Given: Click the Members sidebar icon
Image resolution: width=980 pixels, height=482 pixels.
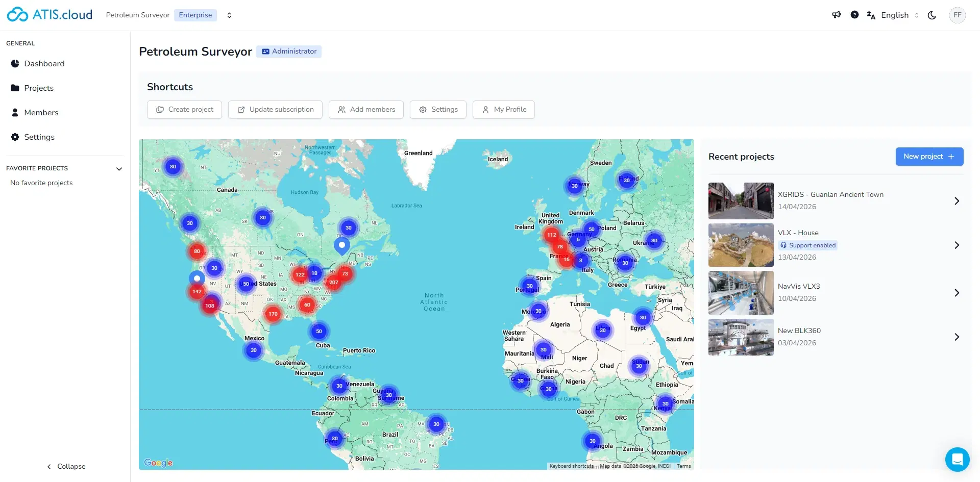Looking at the screenshot, I should (15, 112).
